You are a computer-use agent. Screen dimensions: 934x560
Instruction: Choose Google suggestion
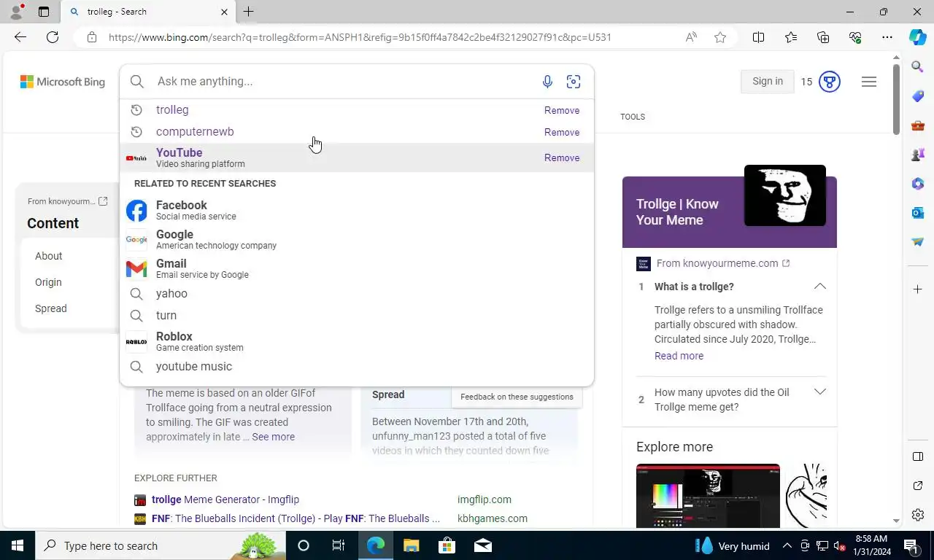point(356,240)
